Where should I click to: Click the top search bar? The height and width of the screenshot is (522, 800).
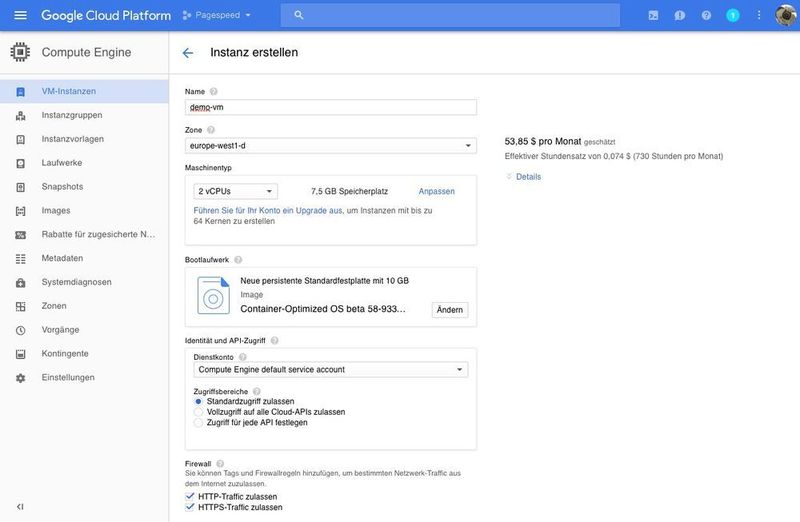click(450, 15)
